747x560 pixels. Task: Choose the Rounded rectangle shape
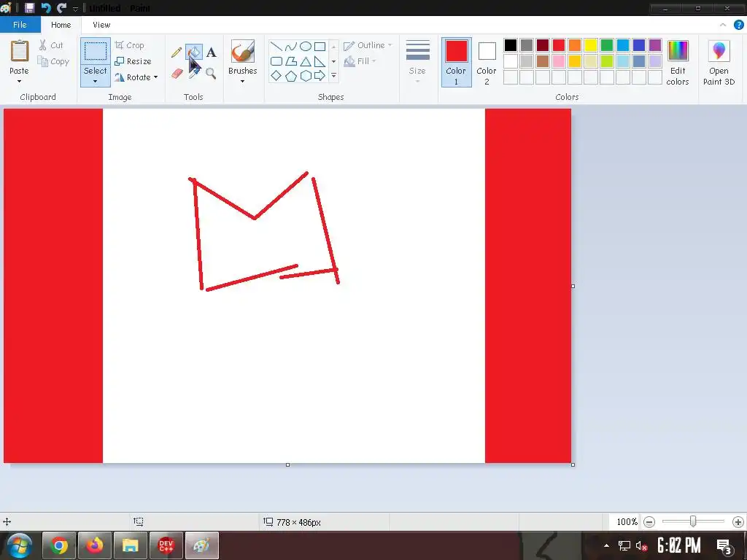276,61
